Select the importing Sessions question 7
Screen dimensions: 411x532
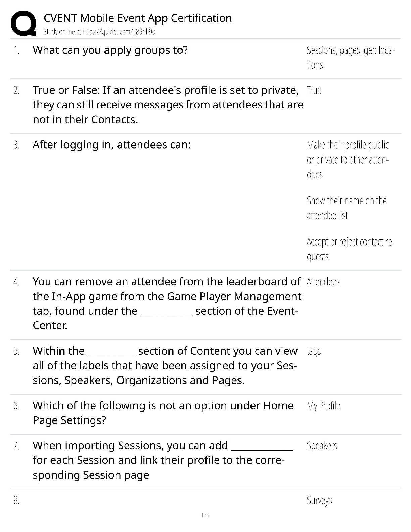coord(163,460)
